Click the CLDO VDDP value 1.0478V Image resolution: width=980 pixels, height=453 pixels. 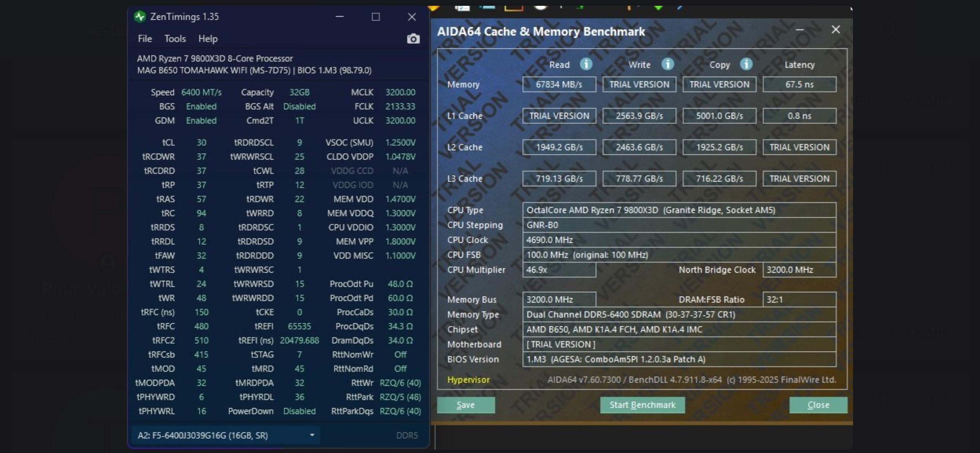[400, 157]
